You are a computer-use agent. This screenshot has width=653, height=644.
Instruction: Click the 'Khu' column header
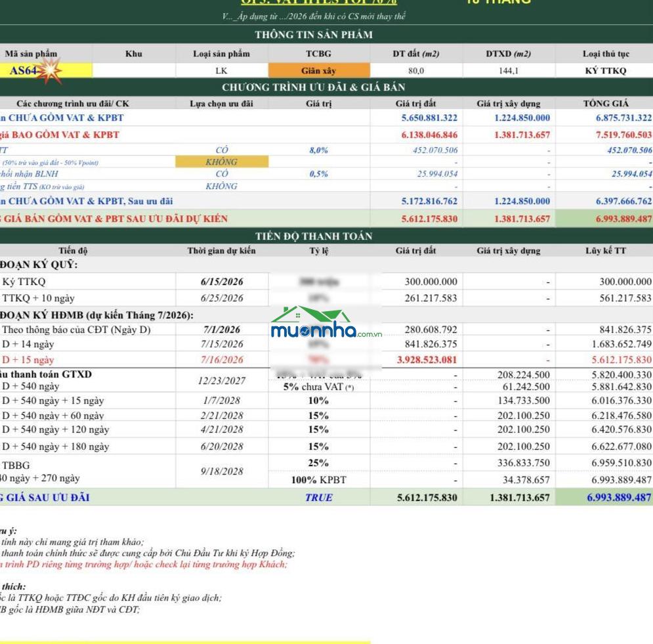(134, 54)
